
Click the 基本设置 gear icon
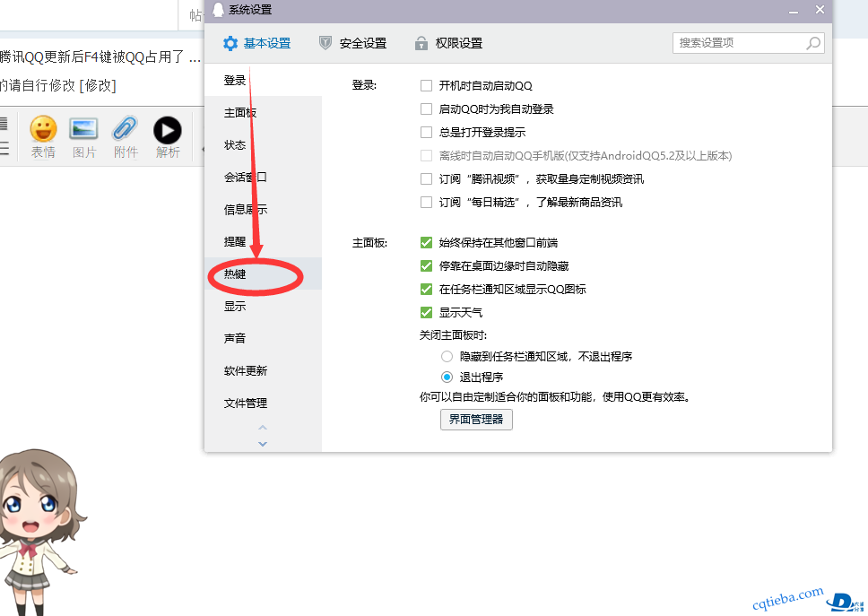(x=230, y=43)
